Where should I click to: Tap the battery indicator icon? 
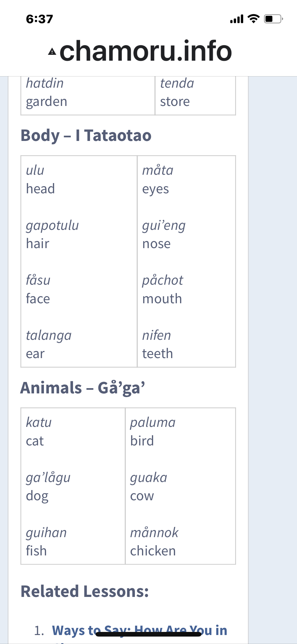click(273, 19)
